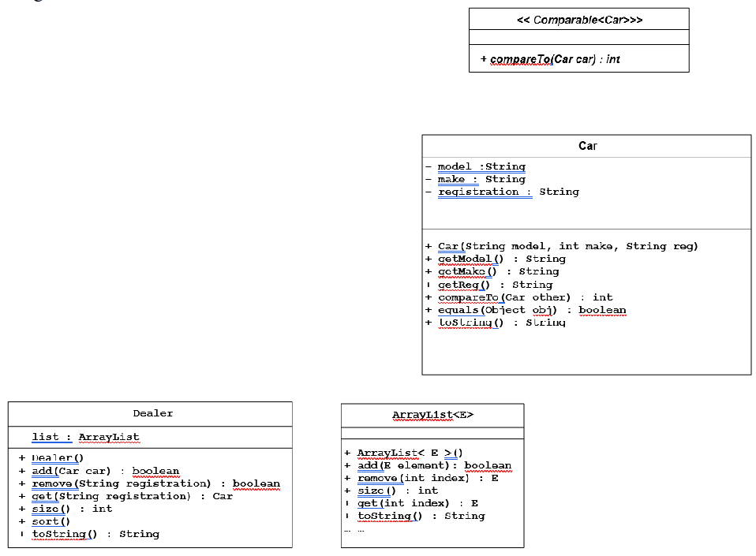
Task: Click toString() : String in Dealer class
Action: 89,533
